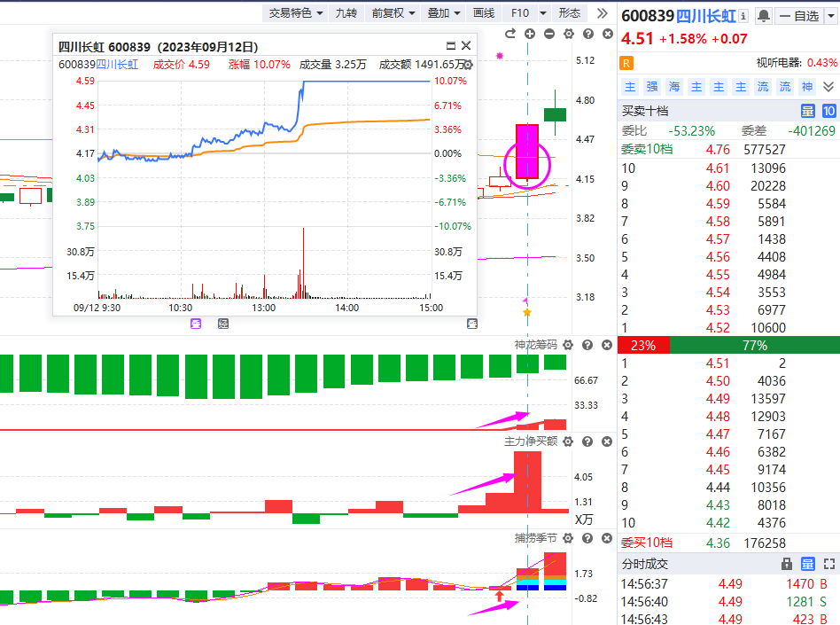The width and height of the screenshot is (840, 625).
Task: Select buy level 1 price 4.51
Action: pos(718,363)
